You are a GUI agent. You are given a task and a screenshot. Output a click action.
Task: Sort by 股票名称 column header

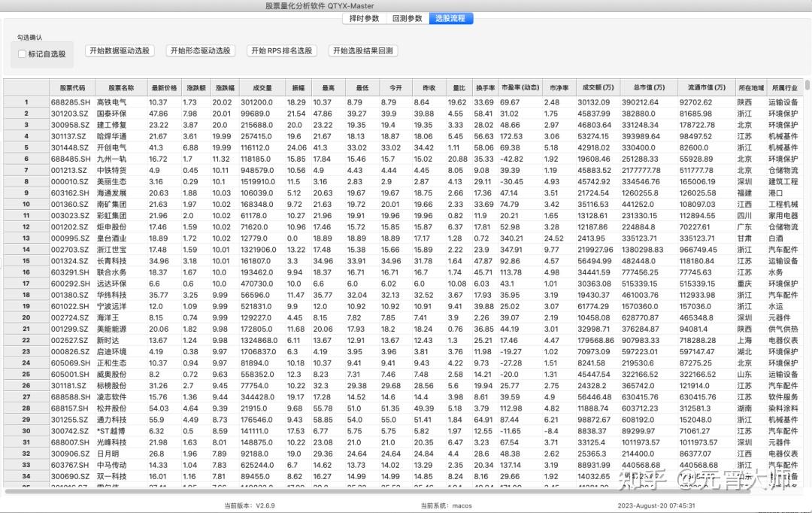click(121, 88)
